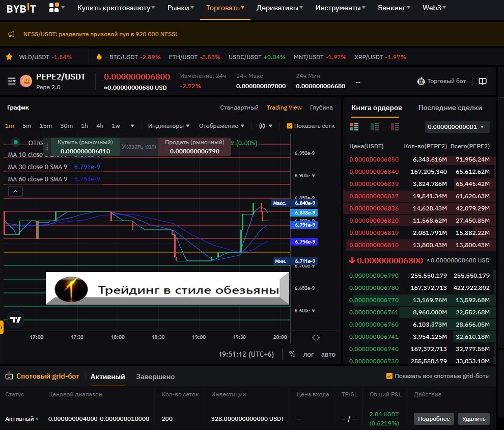This screenshot has width=504, height=430.
Task: Show both sides order book view icon
Action: pos(354,127)
